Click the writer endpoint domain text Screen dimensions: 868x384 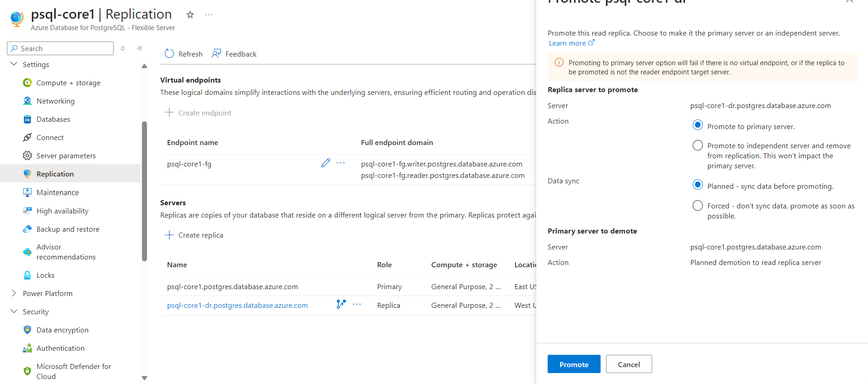pyautogui.click(x=441, y=164)
